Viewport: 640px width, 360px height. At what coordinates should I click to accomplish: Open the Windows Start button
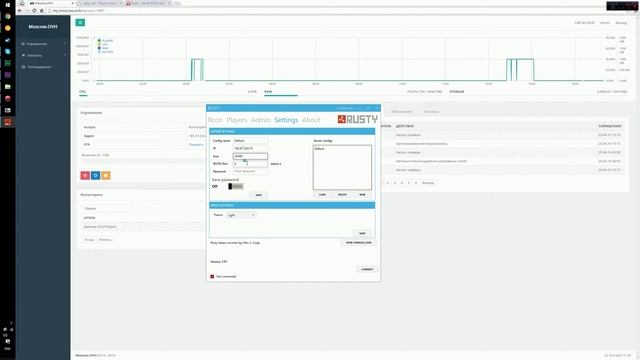coord(8,5)
